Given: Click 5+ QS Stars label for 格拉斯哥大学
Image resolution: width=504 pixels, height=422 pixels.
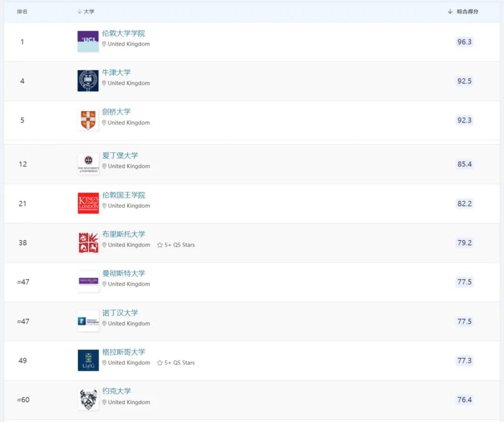Looking at the screenshot, I should coord(180,363).
